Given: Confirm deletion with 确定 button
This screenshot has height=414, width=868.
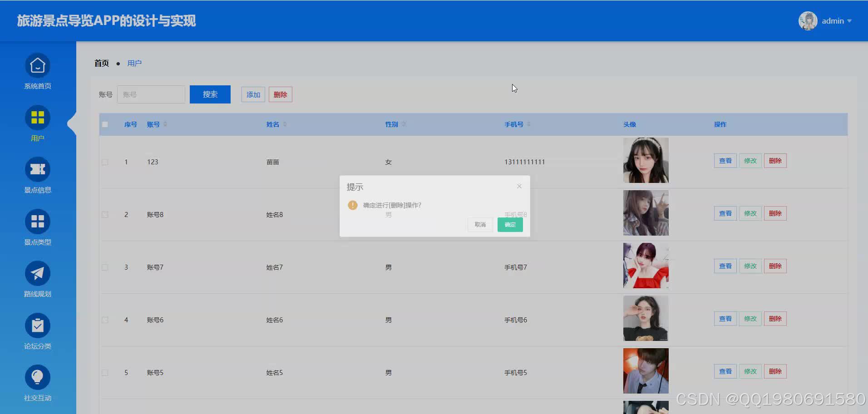Looking at the screenshot, I should tap(510, 225).
